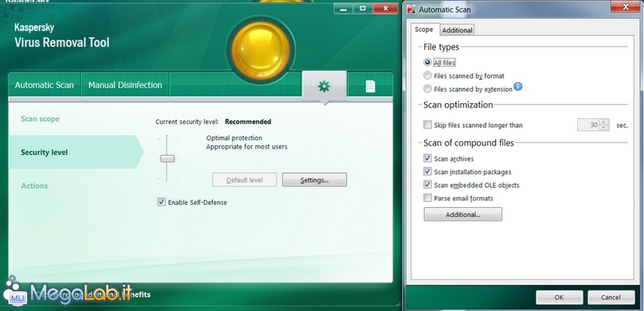
Task: Close the Kaspersky Virus Removal Tool window
Action: tap(385, 8)
